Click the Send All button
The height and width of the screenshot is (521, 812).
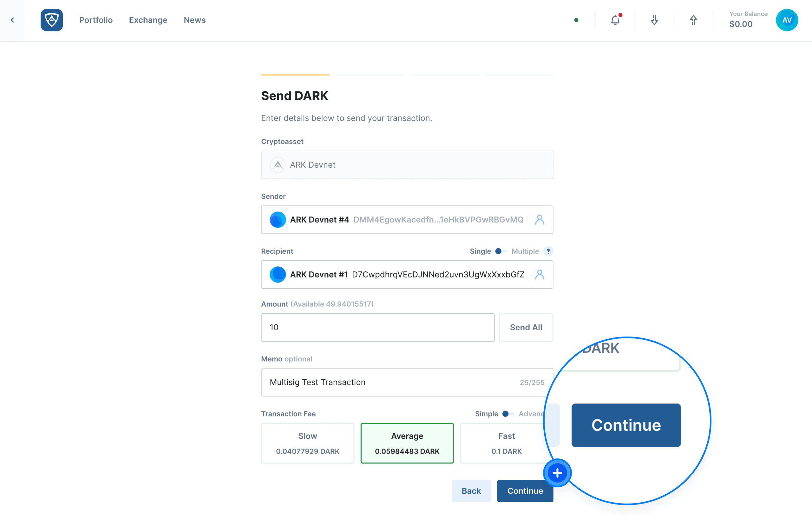[x=526, y=327]
